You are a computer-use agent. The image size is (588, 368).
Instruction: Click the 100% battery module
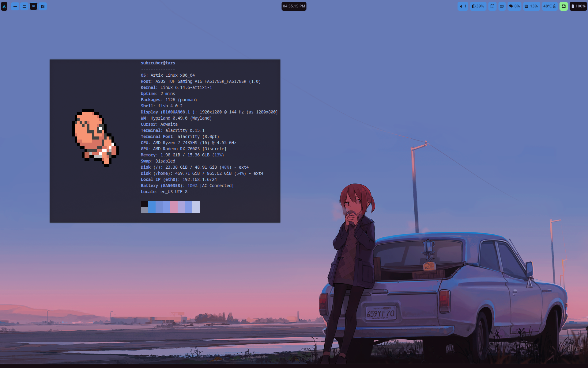[578, 6]
